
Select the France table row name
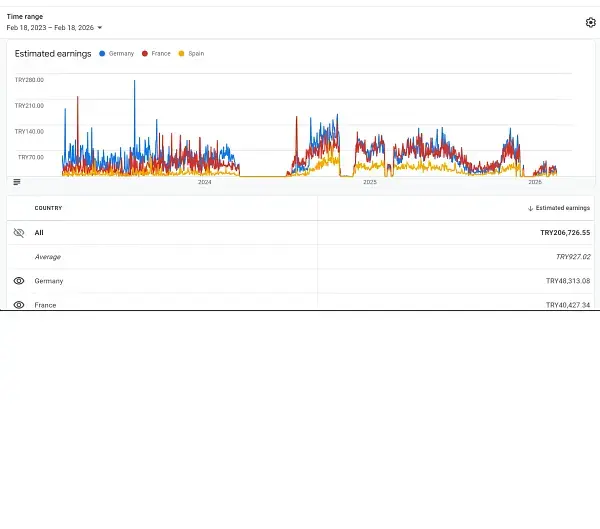coord(45,304)
